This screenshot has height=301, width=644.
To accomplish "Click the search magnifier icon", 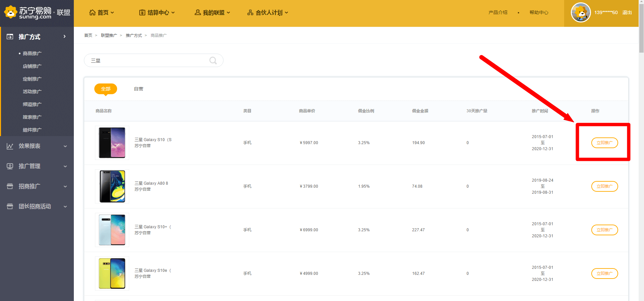I will point(213,60).
